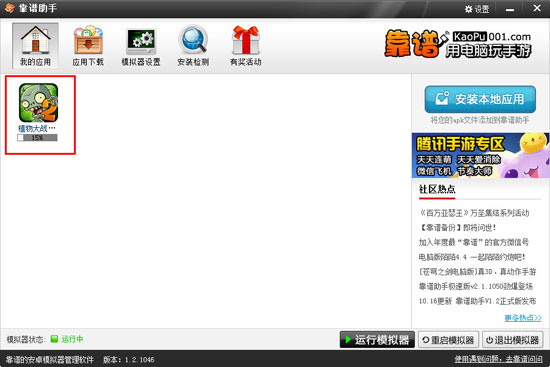
Task: Open 【靠谱备份】即将问世 news
Action: pos(457,228)
